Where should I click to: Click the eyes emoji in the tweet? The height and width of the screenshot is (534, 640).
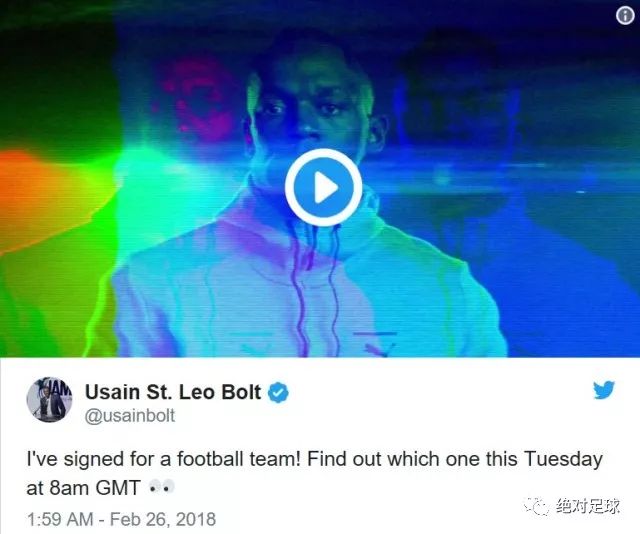[x=161, y=487]
